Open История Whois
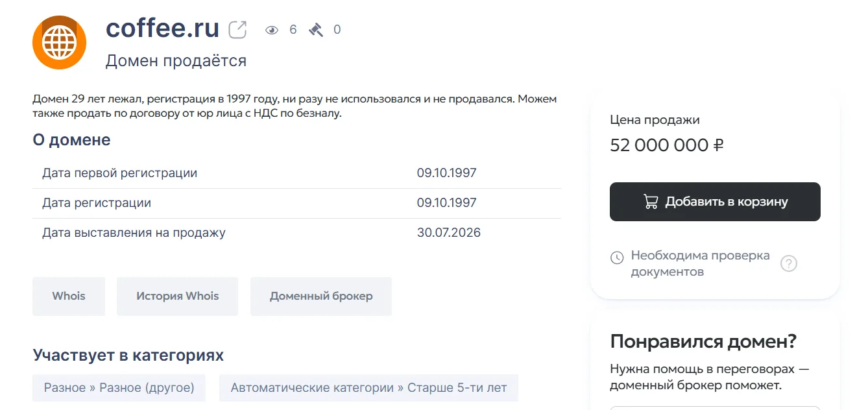The height and width of the screenshot is (410, 868). pos(177,296)
